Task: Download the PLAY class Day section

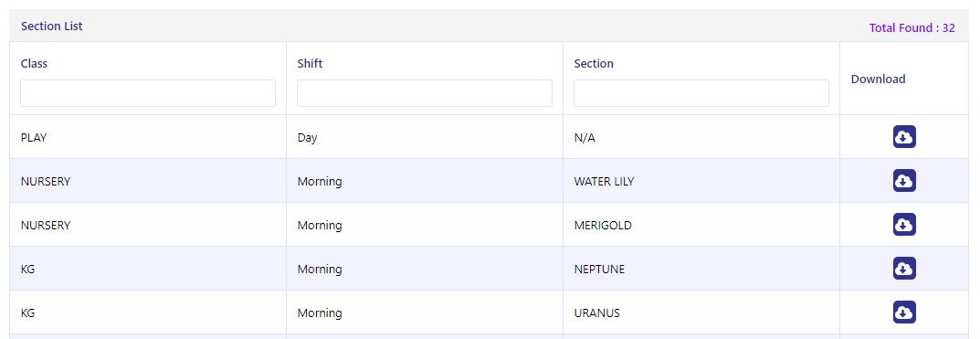Action: (904, 136)
